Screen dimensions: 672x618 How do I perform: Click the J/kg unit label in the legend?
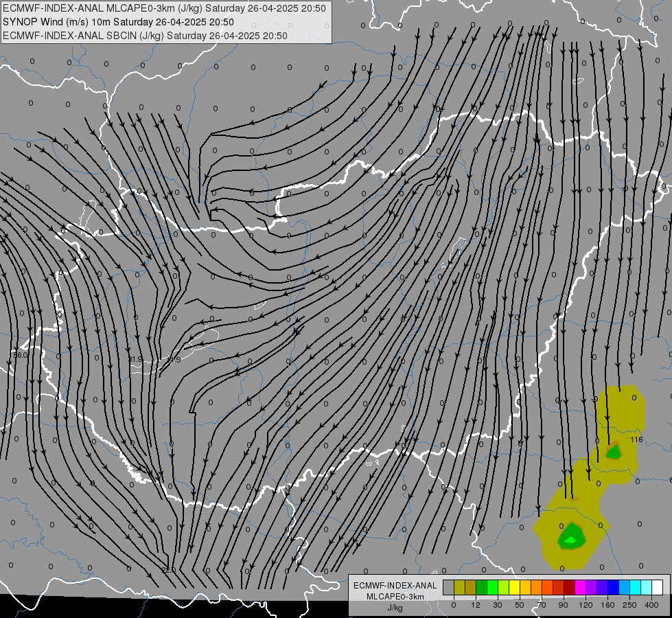pos(395,607)
